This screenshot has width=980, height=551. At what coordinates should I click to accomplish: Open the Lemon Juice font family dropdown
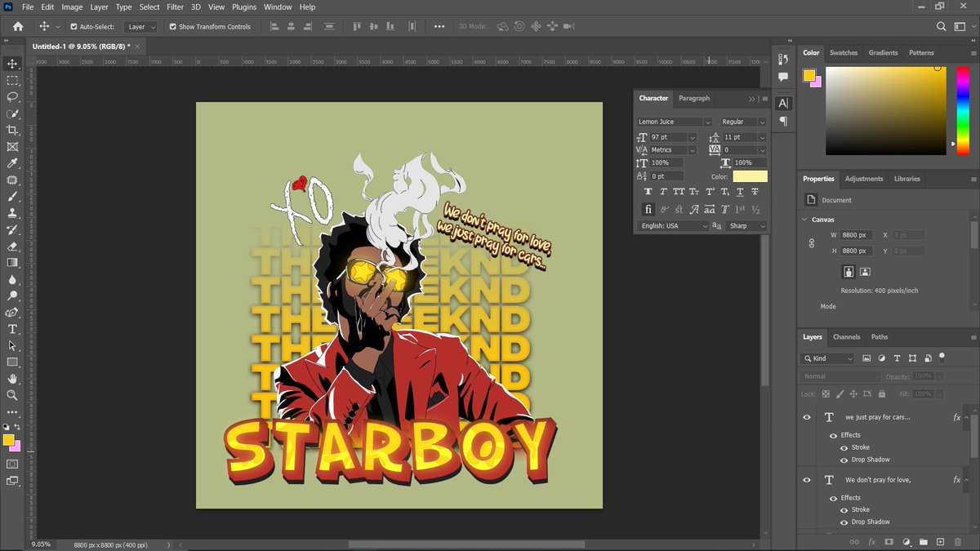[707, 122]
